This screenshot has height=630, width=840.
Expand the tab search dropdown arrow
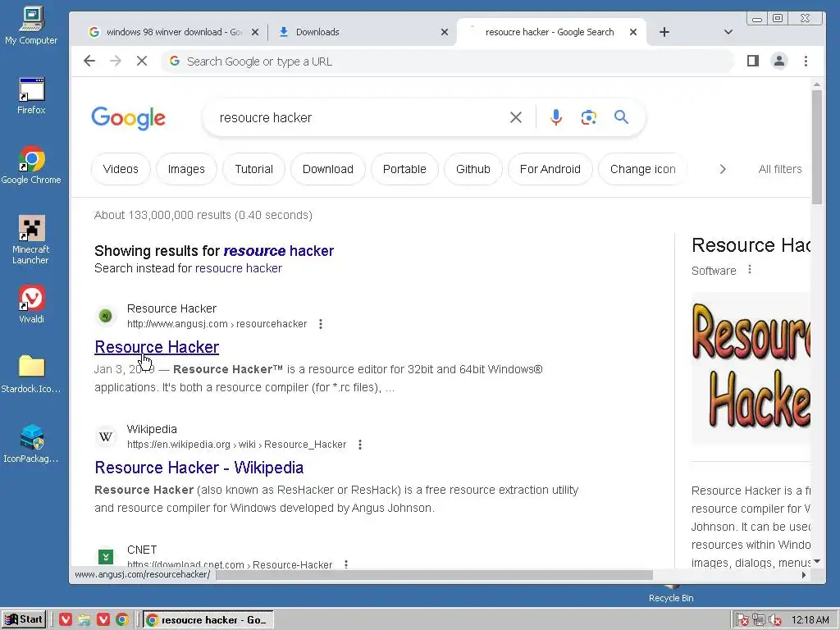coord(728,32)
